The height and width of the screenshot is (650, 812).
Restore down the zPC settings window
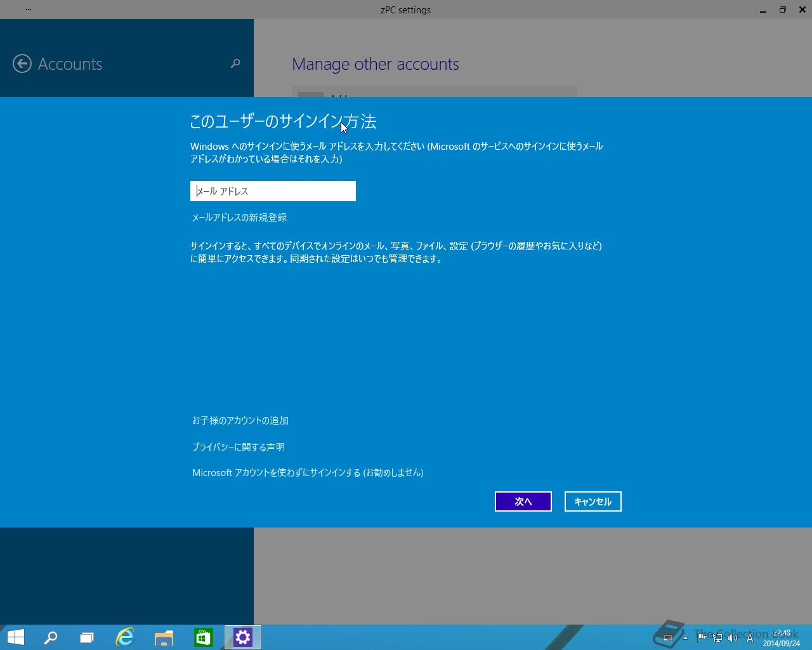(x=783, y=10)
